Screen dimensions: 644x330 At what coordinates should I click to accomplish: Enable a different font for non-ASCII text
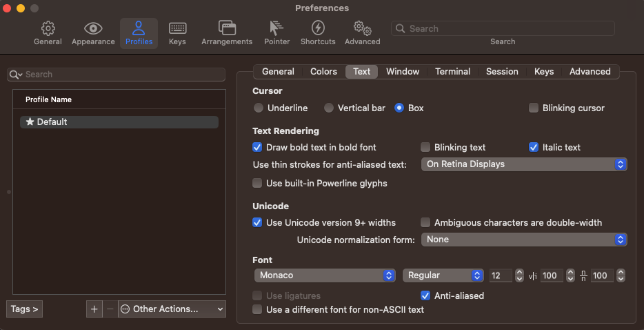coord(257,309)
